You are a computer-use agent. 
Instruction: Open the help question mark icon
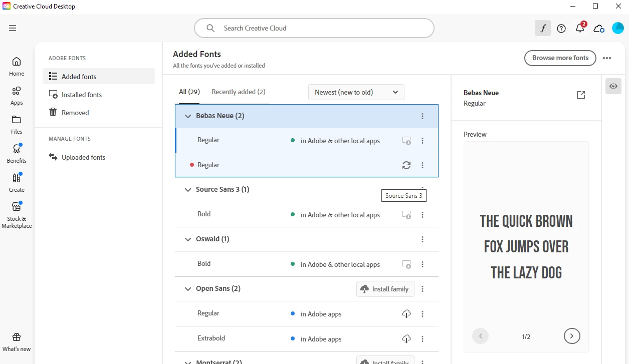[x=561, y=29]
